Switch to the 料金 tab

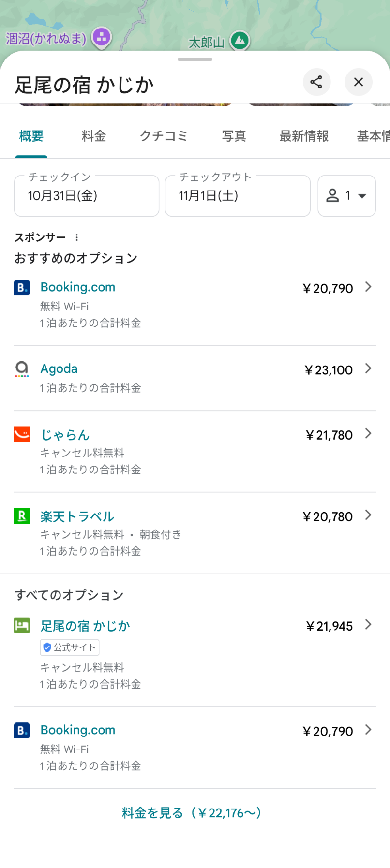[x=94, y=136]
